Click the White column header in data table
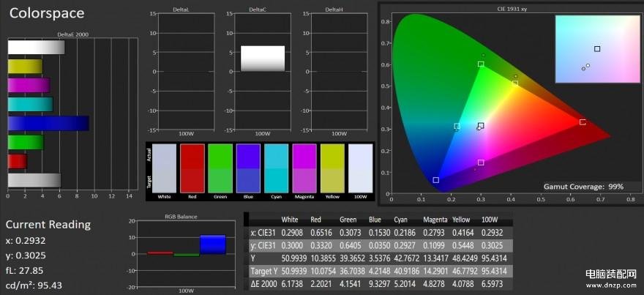The height and width of the screenshot is (295, 644). pyautogui.click(x=290, y=220)
